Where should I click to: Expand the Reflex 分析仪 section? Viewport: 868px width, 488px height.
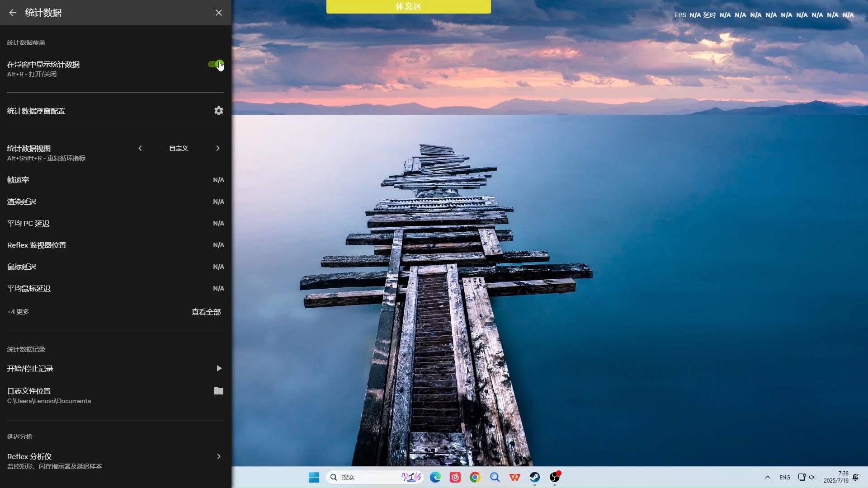(x=218, y=456)
